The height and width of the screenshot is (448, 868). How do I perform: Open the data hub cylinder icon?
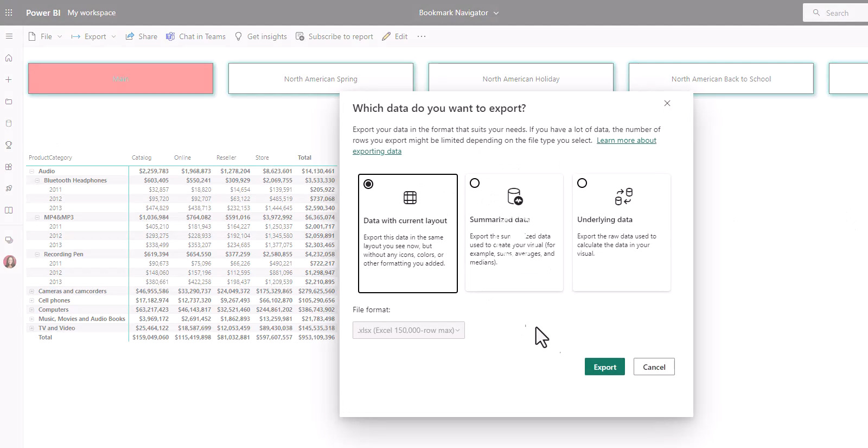[9, 123]
